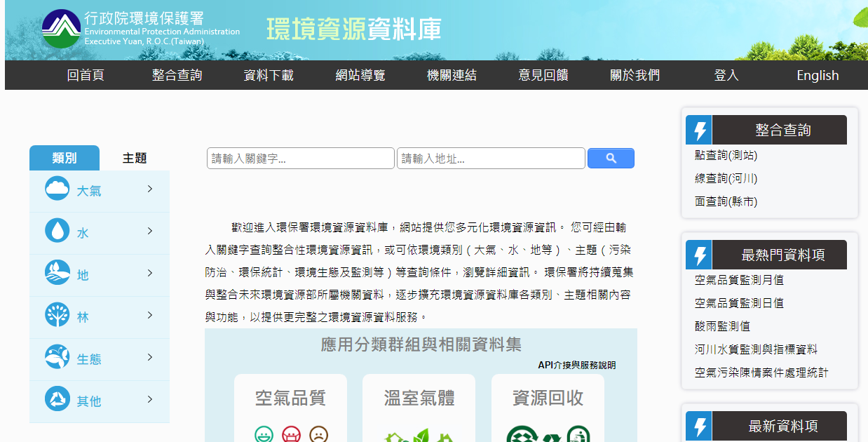
Task: Click the tree icon for 林 category
Action: point(57,315)
